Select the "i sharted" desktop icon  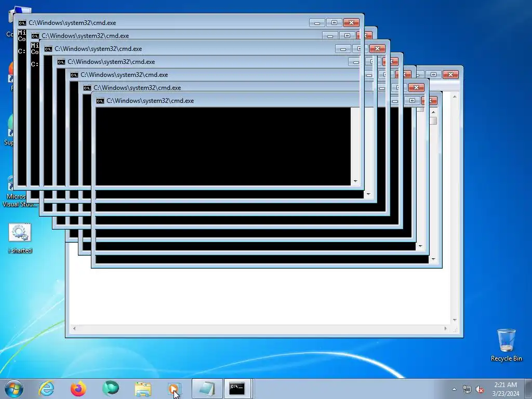tap(20, 238)
